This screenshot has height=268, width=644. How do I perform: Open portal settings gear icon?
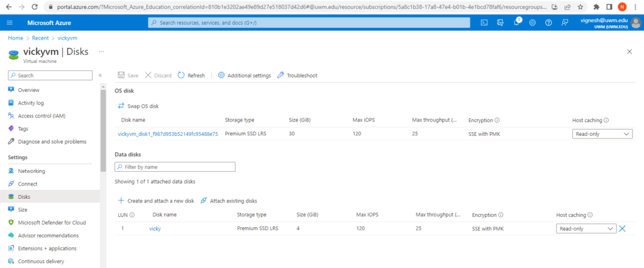[x=532, y=23]
